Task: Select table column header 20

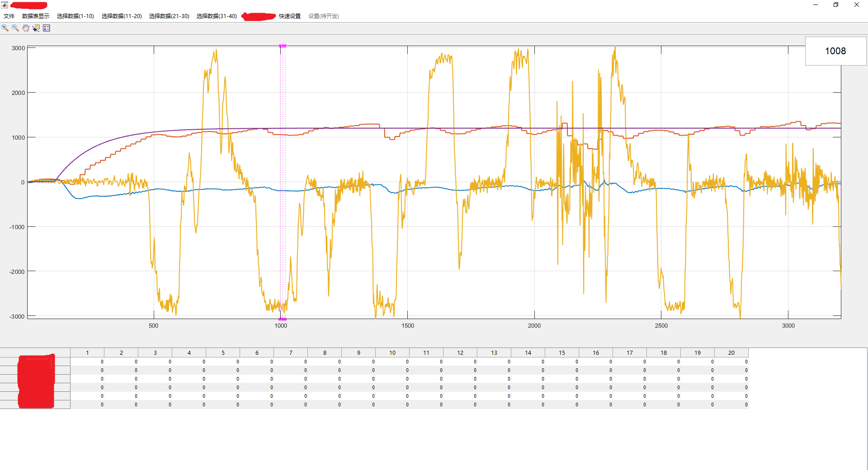Action: (731, 352)
